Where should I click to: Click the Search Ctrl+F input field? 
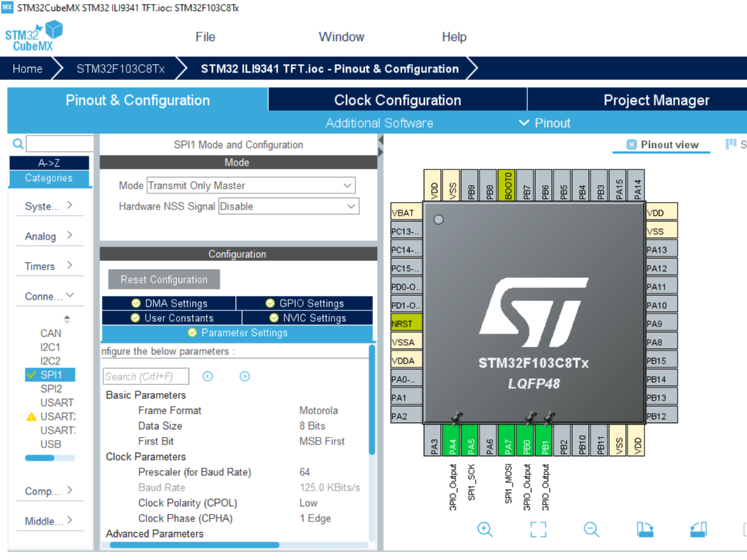[x=146, y=376]
